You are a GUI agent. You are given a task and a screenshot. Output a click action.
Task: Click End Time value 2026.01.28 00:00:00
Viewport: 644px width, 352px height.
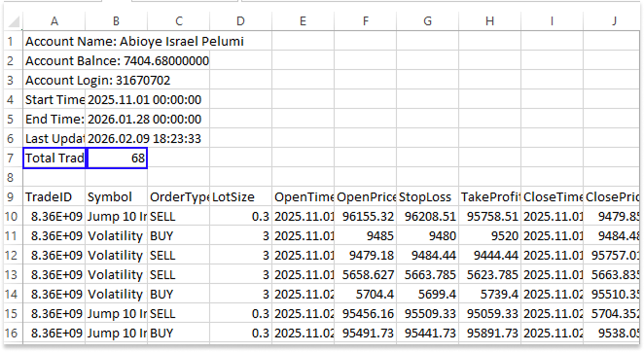116,119
